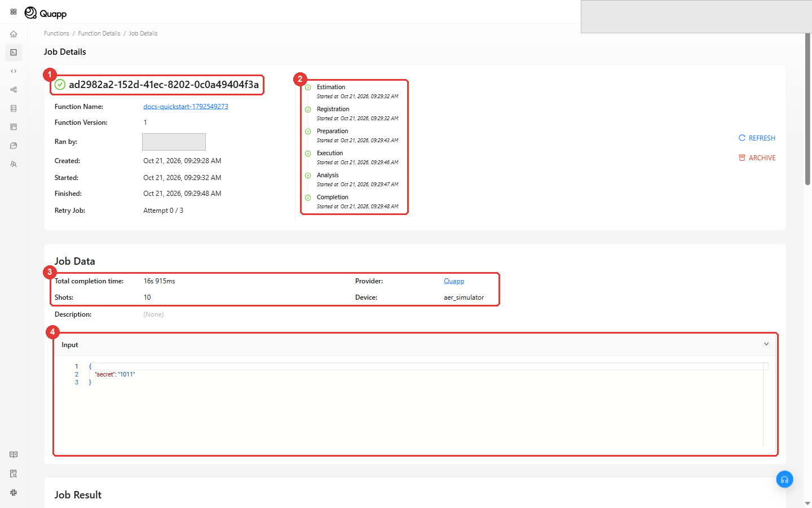Click the Quapp logo
Screen dimensions: 812x508
[46, 13]
